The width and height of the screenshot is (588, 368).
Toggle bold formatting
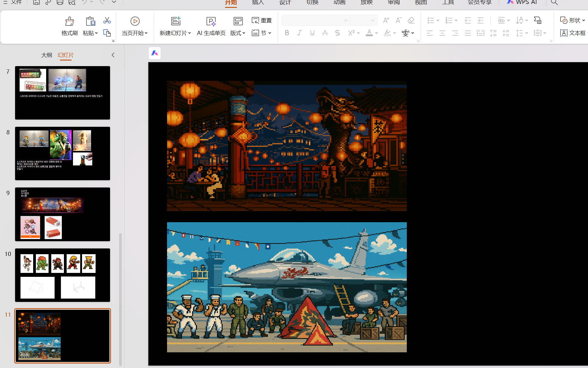tap(287, 33)
